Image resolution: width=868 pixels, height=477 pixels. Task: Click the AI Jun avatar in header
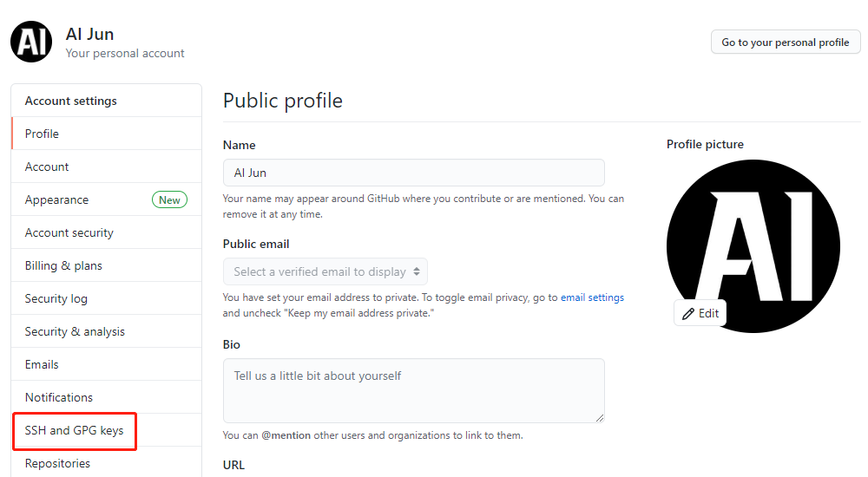coord(31,42)
